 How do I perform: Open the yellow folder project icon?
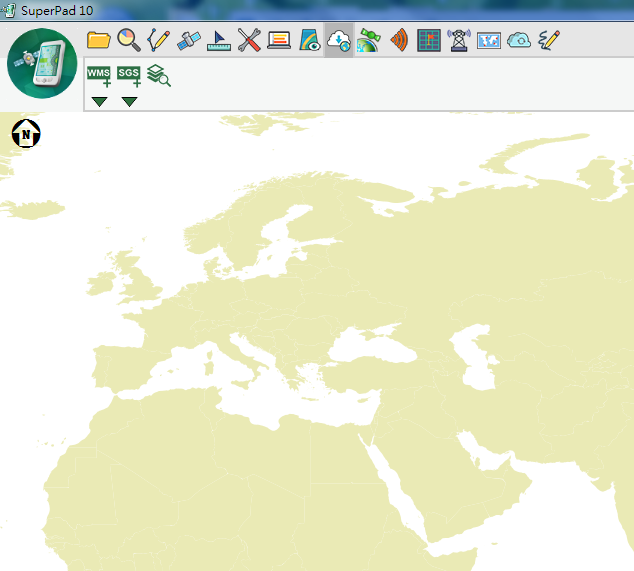pos(99,40)
